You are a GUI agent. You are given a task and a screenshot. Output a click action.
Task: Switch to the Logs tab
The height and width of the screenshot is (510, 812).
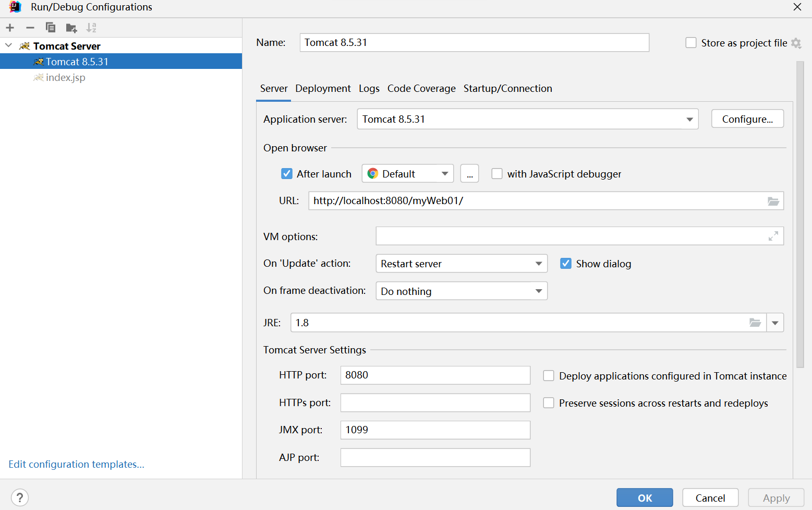point(369,88)
